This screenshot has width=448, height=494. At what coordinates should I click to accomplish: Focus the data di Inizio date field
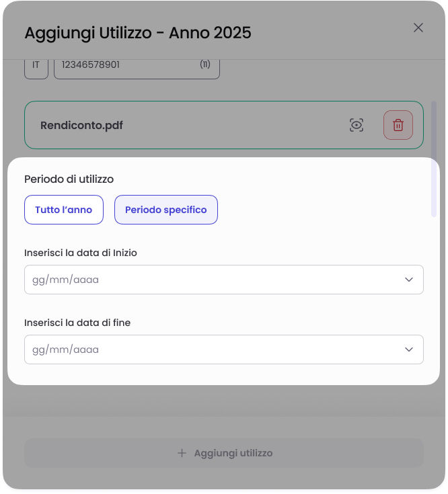pyautogui.click(x=202, y=280)
